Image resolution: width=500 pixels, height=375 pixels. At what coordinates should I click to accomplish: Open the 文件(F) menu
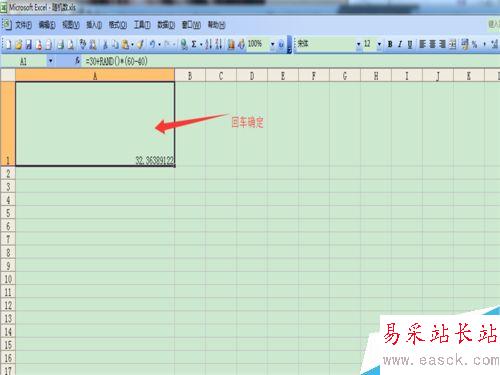(23, 25)
